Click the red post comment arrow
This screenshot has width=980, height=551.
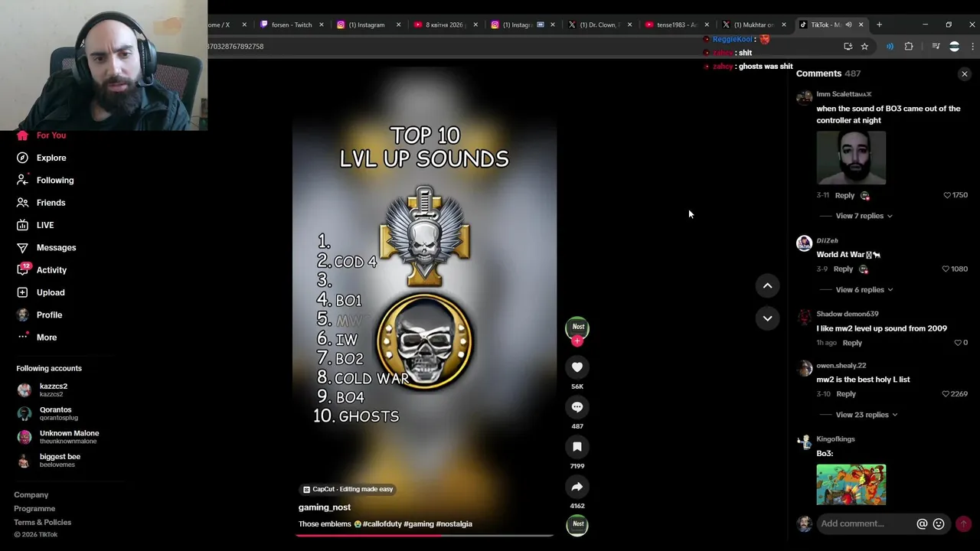(x=964, y=524)
